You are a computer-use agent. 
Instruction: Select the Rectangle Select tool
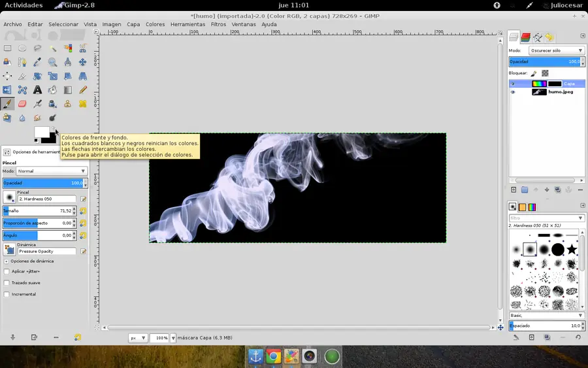tap(7, 48)
